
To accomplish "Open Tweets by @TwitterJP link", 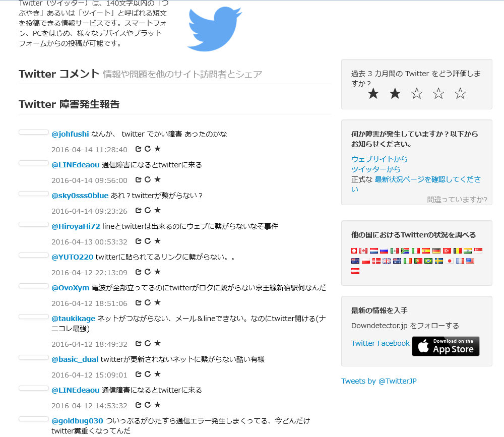I will [x=379, y=381].
